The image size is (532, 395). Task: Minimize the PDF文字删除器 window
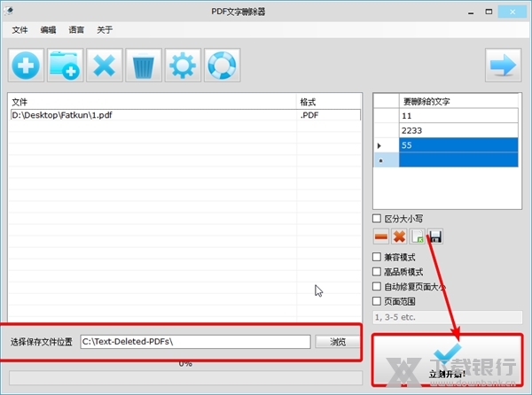click(x=471, y=12)
